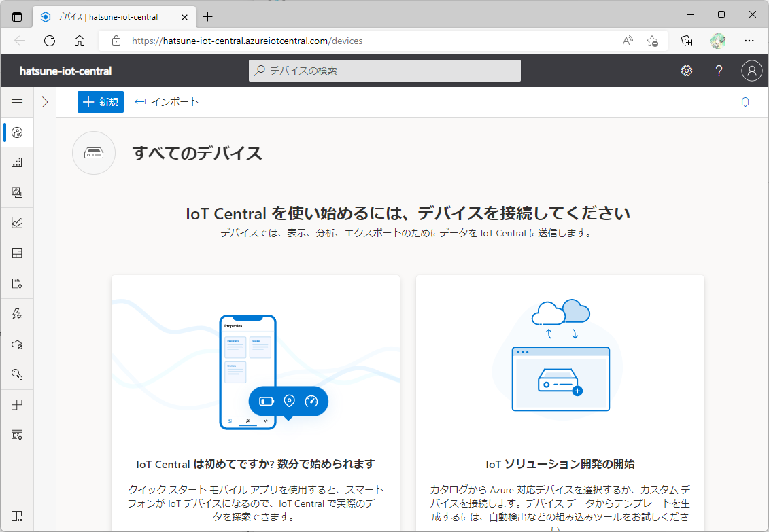Go to browser home page

point(80,41)
